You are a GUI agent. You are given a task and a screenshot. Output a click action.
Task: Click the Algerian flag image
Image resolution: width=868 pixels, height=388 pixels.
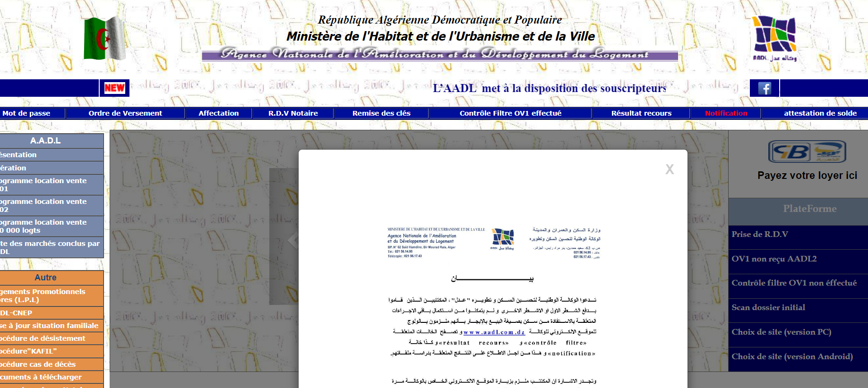tap(104, 39)
